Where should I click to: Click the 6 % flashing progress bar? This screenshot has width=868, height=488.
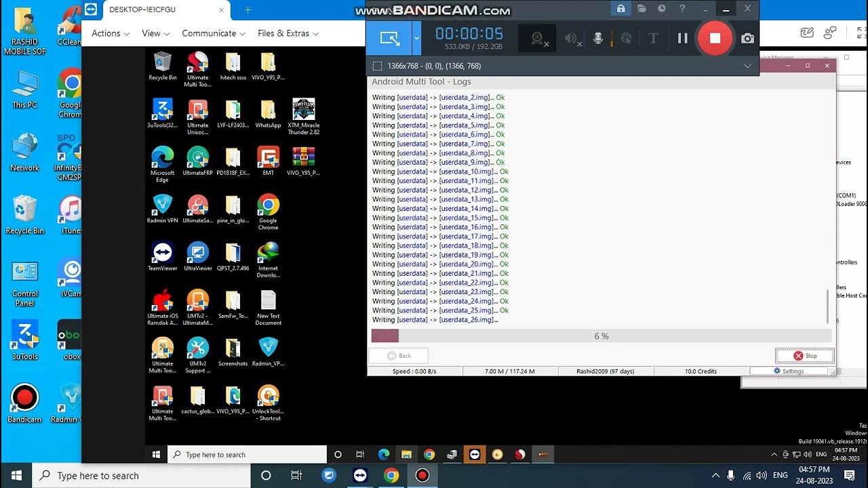(x=601, y=336)
